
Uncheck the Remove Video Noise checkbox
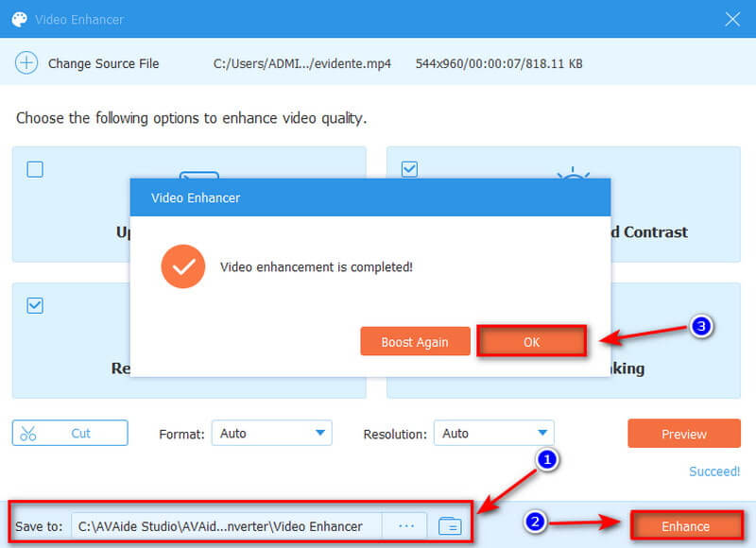click(x=35, y=305)
